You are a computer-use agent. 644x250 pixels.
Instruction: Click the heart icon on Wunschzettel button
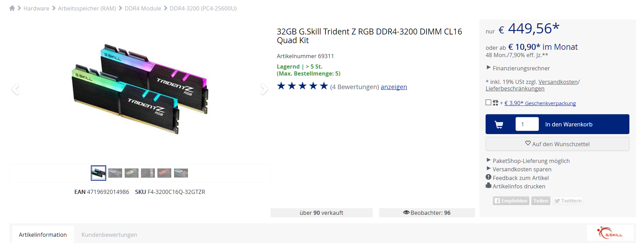point(528,143)
